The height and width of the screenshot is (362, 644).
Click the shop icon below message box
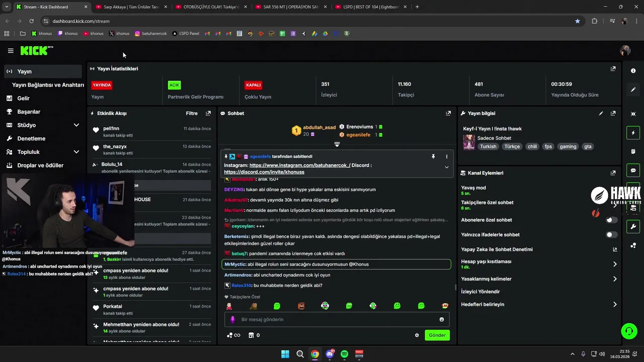click(x=255, y=335)
